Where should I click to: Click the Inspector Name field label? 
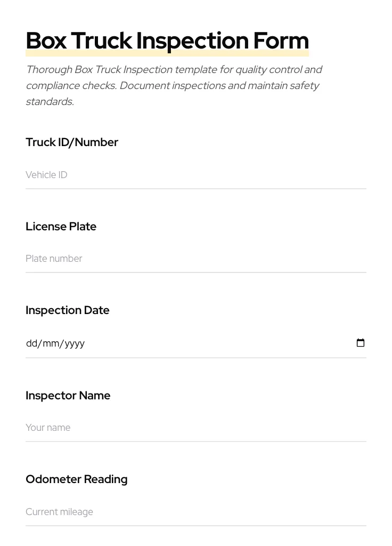coord(68,396)
